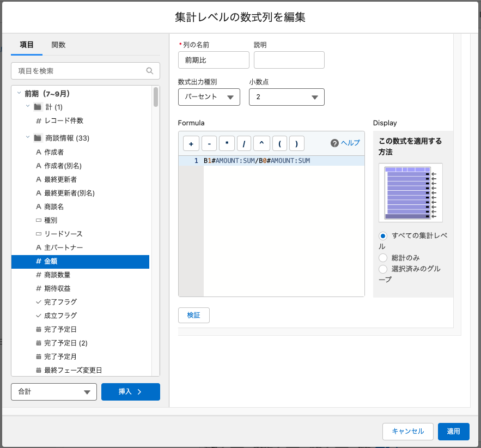Select the 選択済みのグループ radio option

383,269
